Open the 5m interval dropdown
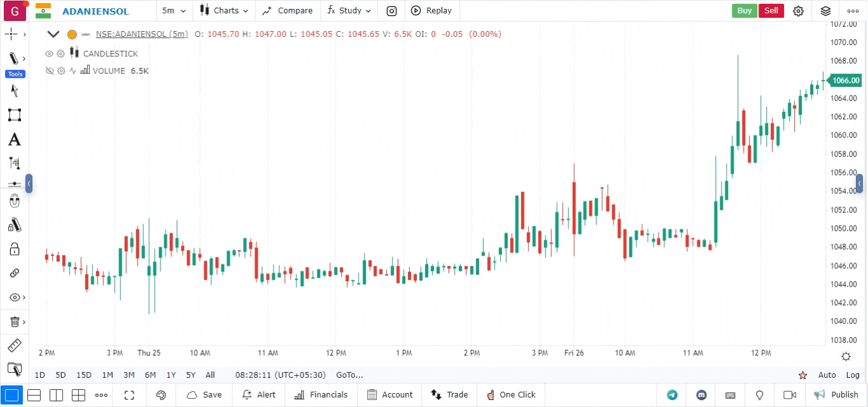Image resolution: width=868 pixels, height=407 pixels. pyautogui.click(x=174, y=11)
